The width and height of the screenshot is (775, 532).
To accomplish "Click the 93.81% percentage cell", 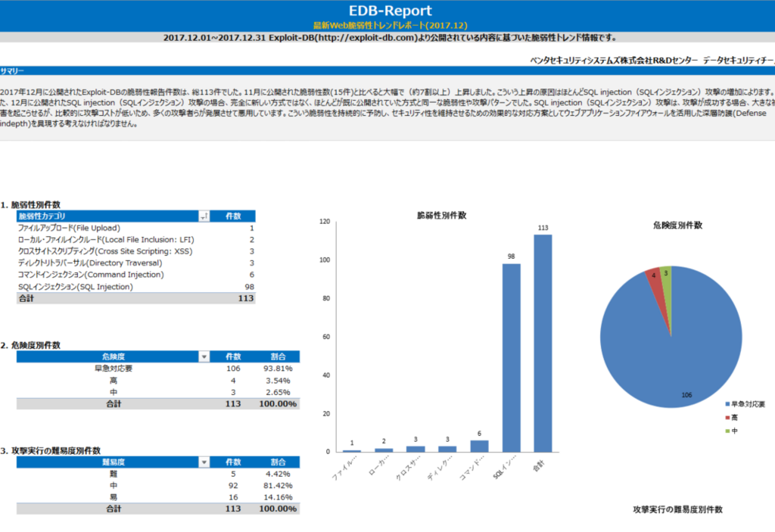I will tap(278, 369).
